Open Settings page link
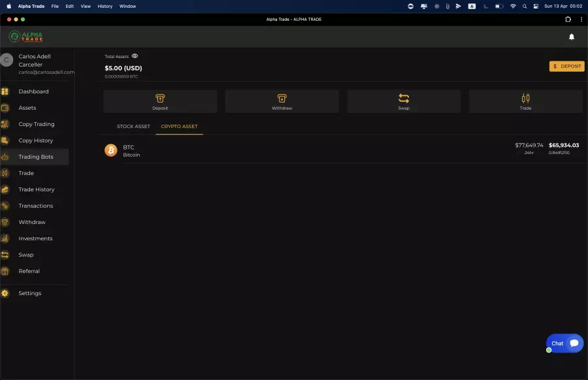 29,293
